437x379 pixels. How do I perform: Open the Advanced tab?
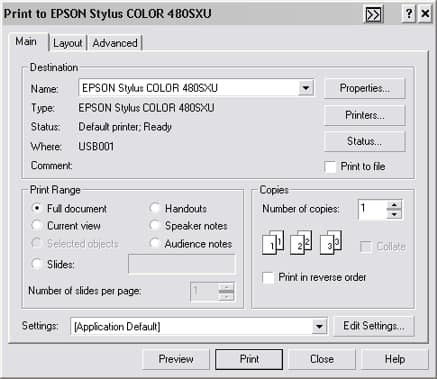click(x=115, y=43)
